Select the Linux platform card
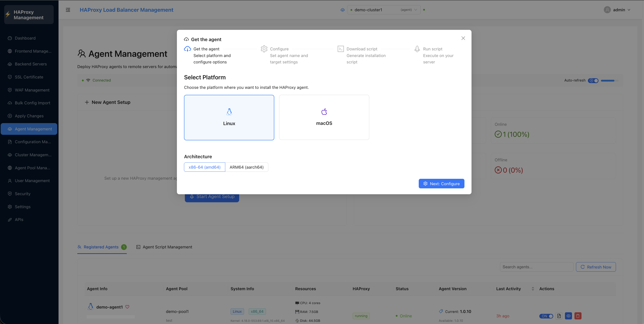 coord(229,117)
